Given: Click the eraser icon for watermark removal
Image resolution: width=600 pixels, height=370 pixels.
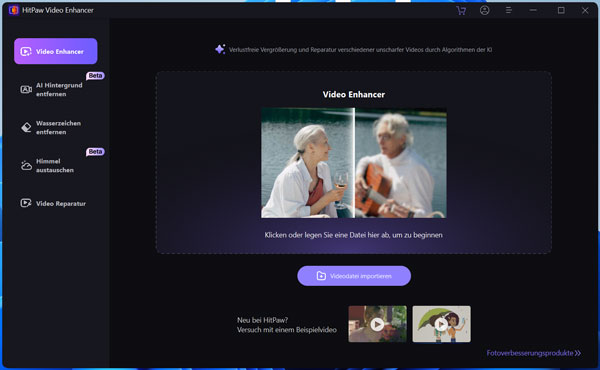Looking at the screenshot, I should [x=26, y=127].
